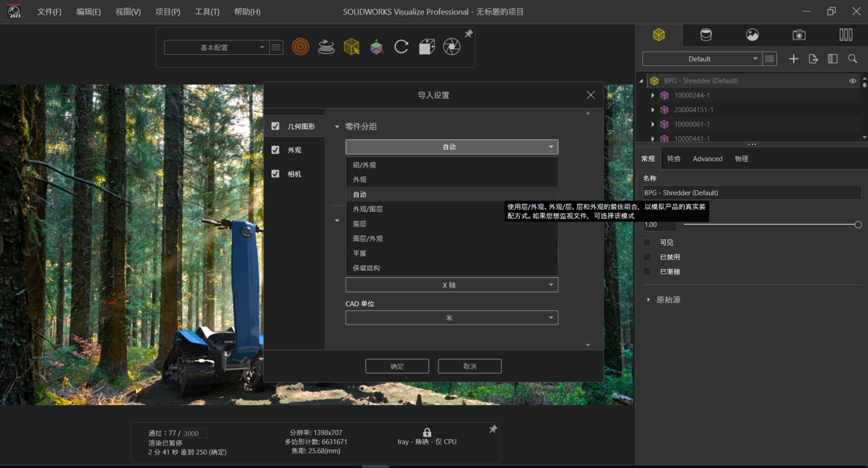Select the rotate view tool in toolbar
Screen dimensions: 868x468
coord(401,46)
